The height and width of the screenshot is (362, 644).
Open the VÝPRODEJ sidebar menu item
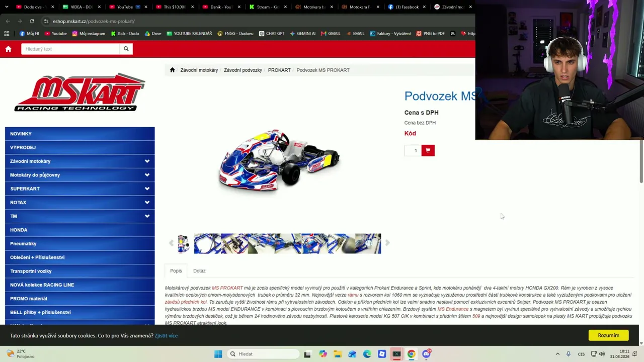[x=80, y=147]
